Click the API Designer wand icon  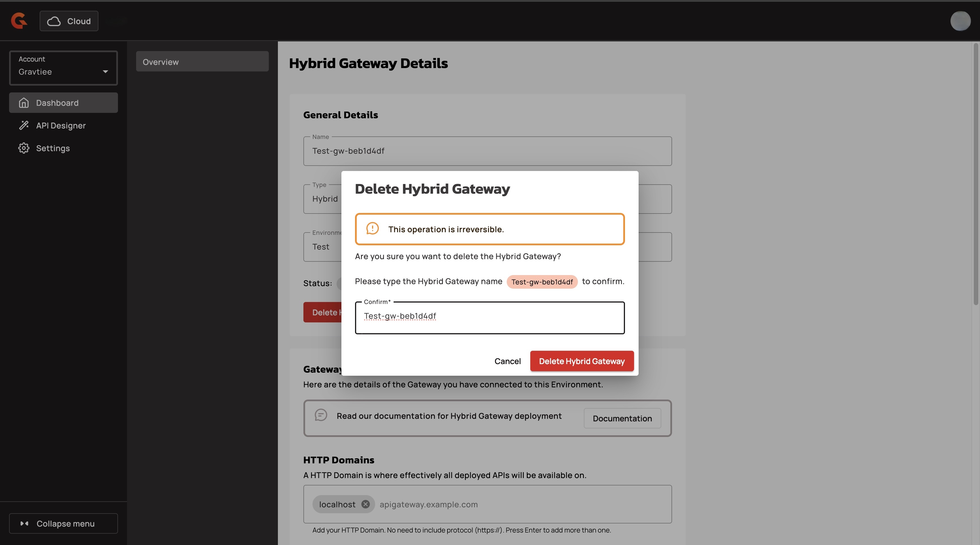(24, 125)
